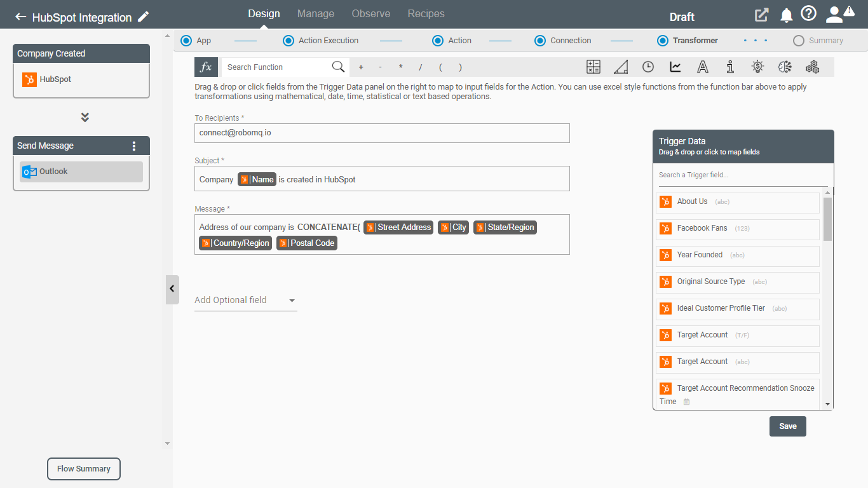Open the help question mark icon
This screenshot has width=868, height=488.
click(x=808, y=14)
